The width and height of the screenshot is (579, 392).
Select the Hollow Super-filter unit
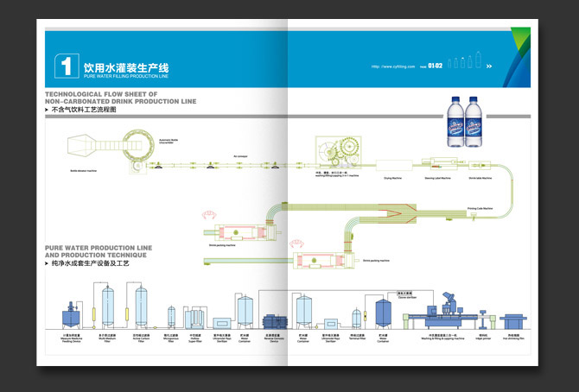tap(194, 318)
